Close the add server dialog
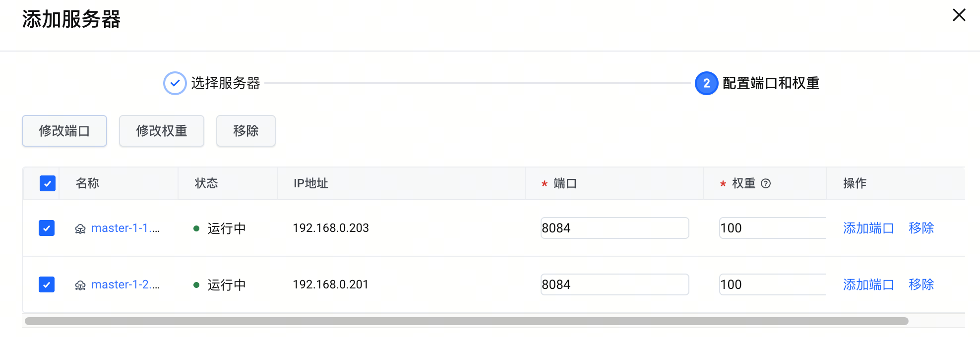The image size is (980, 337). click(x=959, y=15)
